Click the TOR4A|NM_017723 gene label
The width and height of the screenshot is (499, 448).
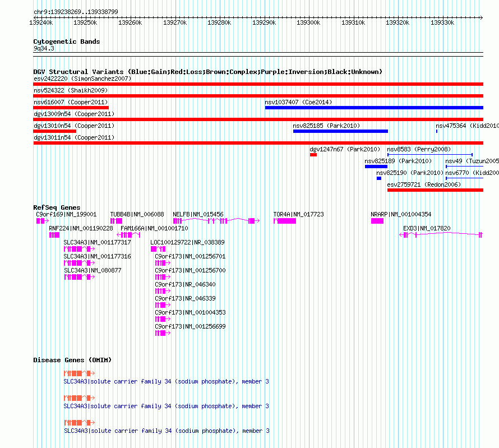[x=298, y=214]
